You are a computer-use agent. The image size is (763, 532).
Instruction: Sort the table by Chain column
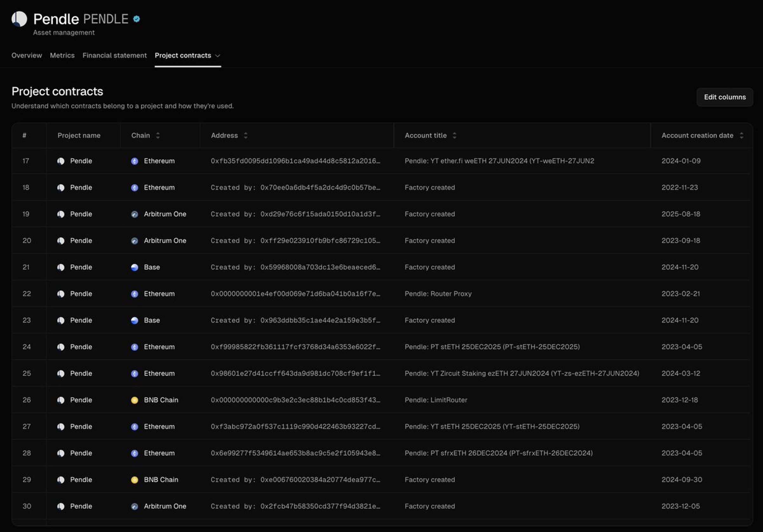pyautogui.click(x=158, y=136)
